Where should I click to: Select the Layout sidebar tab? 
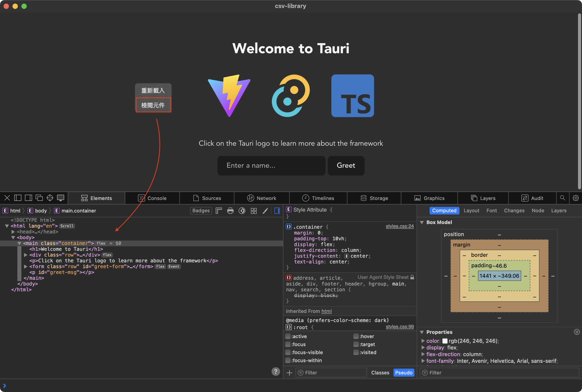coord(471,210)
